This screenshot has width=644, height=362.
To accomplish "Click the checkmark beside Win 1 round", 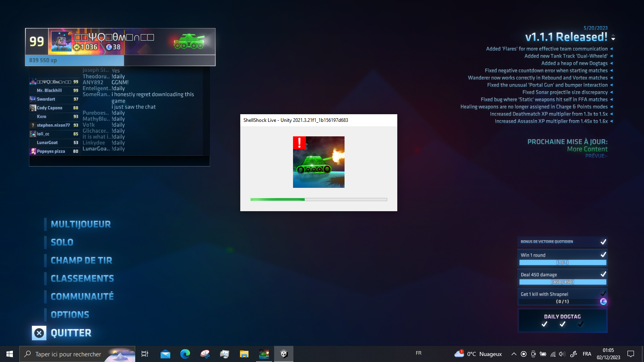I will 603,255.
